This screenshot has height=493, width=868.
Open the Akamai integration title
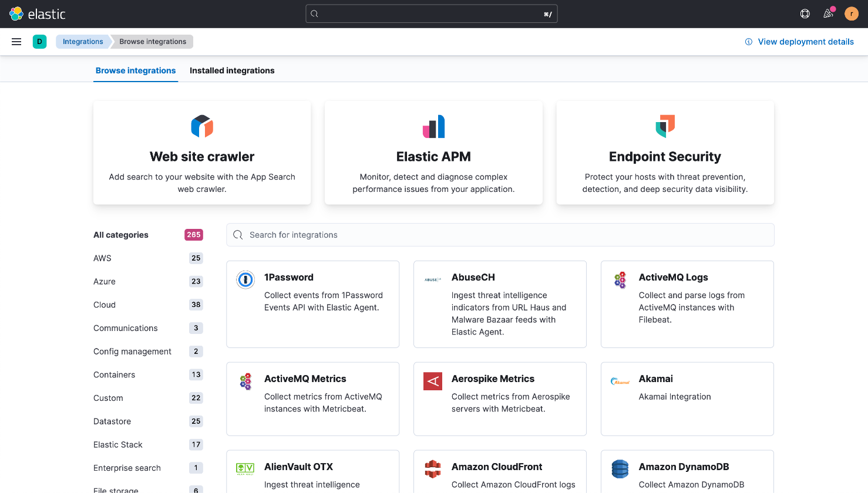[656, 379]
